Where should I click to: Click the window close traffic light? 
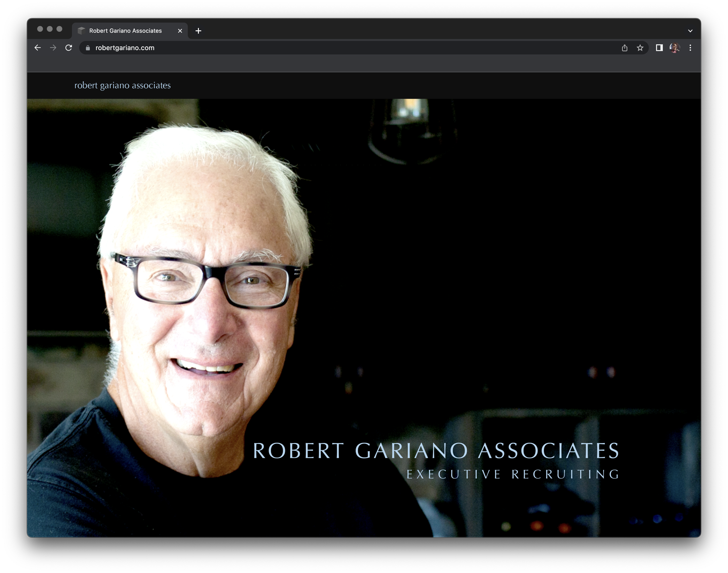tap(40, 29)
